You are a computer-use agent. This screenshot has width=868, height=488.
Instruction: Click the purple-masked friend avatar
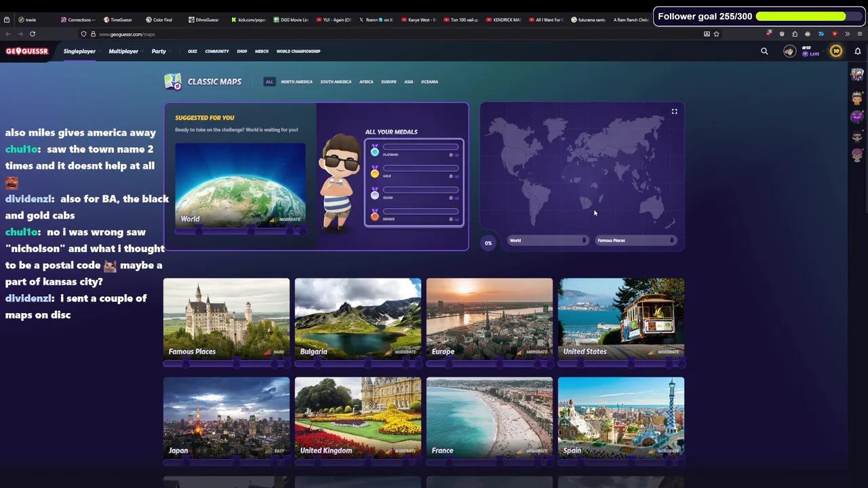click(x=857, y=117)
